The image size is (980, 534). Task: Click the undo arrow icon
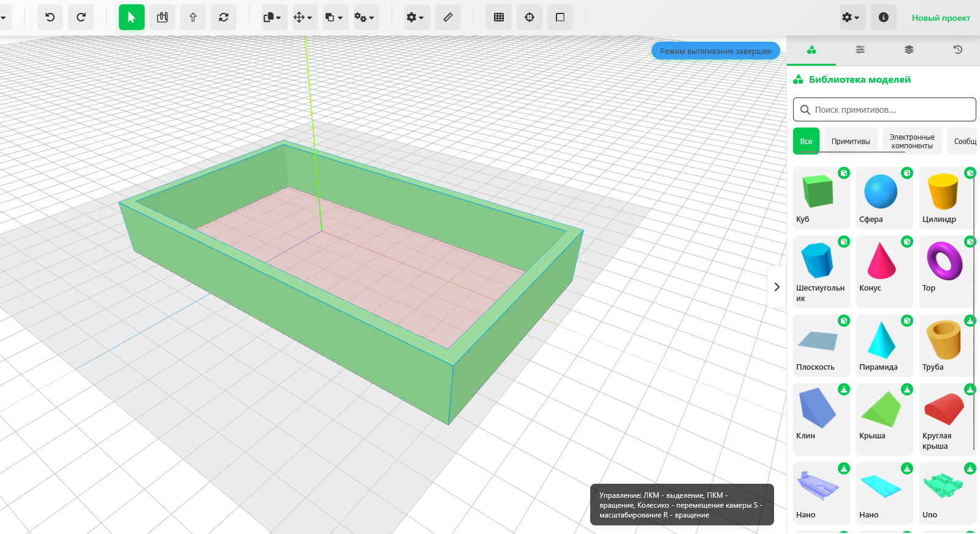pyautogui.click(x=50, y=17)
